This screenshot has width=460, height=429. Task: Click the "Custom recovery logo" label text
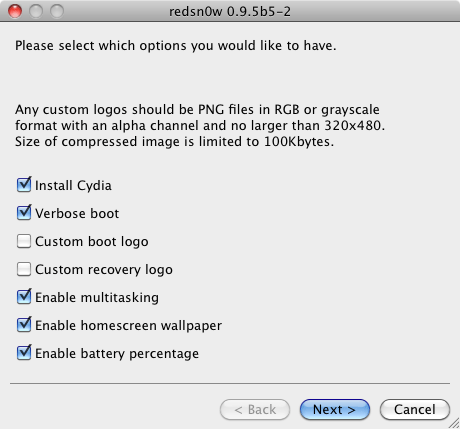point(104,270)
